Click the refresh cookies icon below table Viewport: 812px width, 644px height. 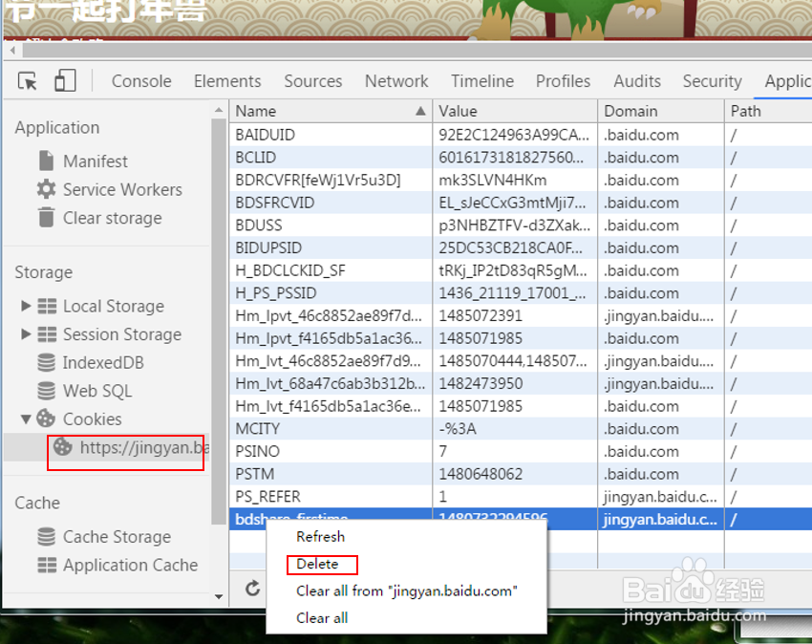coord(252,588)
